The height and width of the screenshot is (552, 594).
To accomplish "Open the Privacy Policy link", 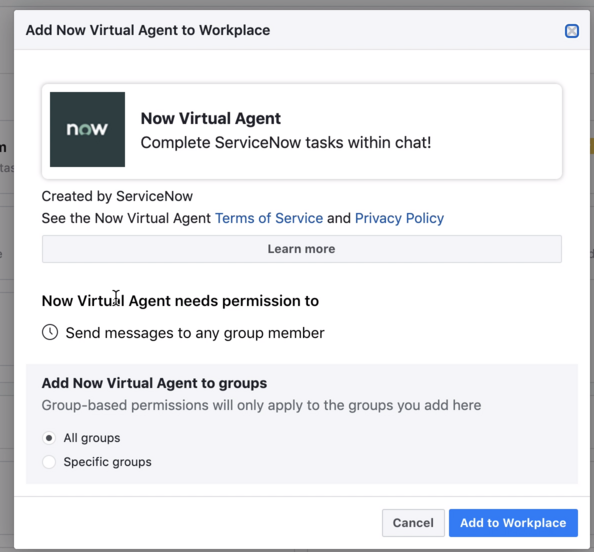I will click(x=399, y=218).
